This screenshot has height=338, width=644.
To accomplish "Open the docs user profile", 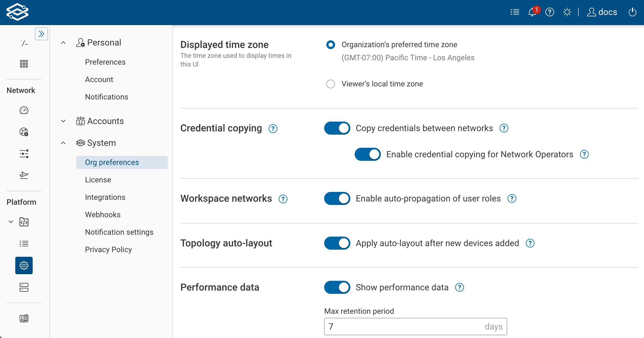I will pyautogui.click(x=602, y=12).
